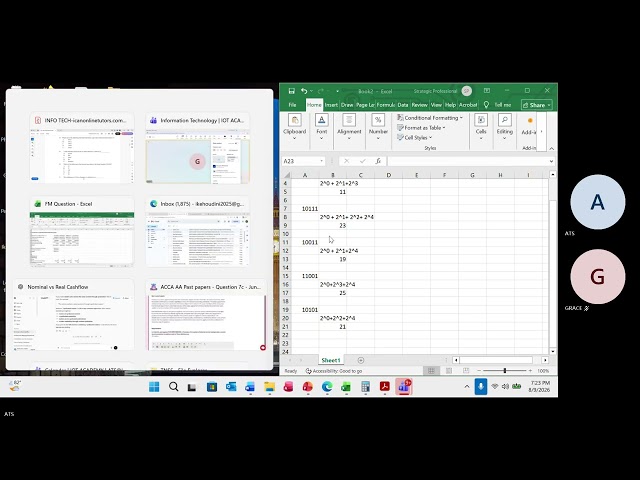This screenshot has height=480, width=640.
Task: Select cell containing 11001
Action: pyautogui.click(x=304, y=276)
